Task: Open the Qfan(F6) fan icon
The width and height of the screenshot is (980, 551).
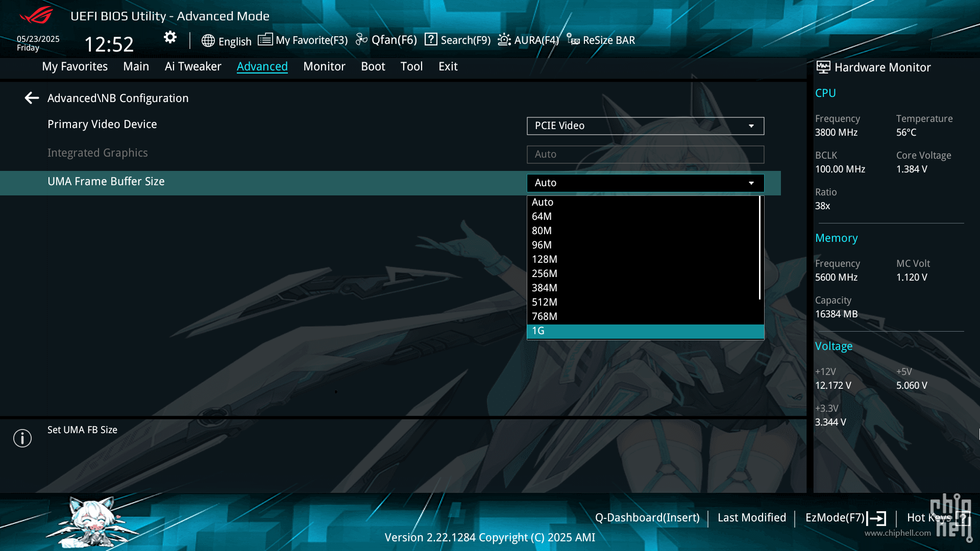Action: coord(361,39)
